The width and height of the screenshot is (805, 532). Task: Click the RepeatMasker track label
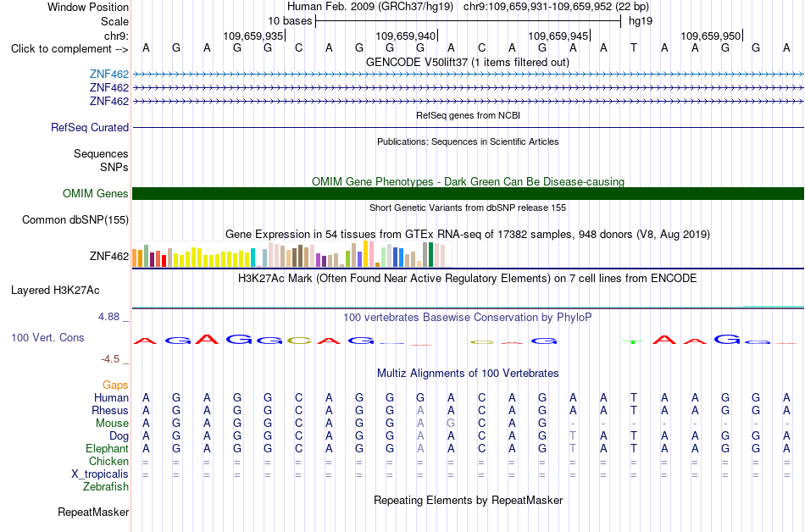(x=93, y=512)
